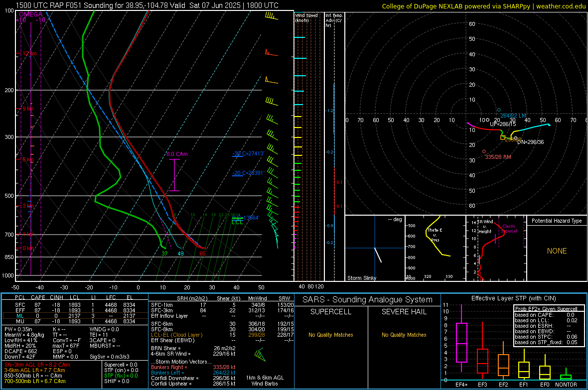Click the Bunkers Left = 264/22 kt line

click(x=193, y=373)
